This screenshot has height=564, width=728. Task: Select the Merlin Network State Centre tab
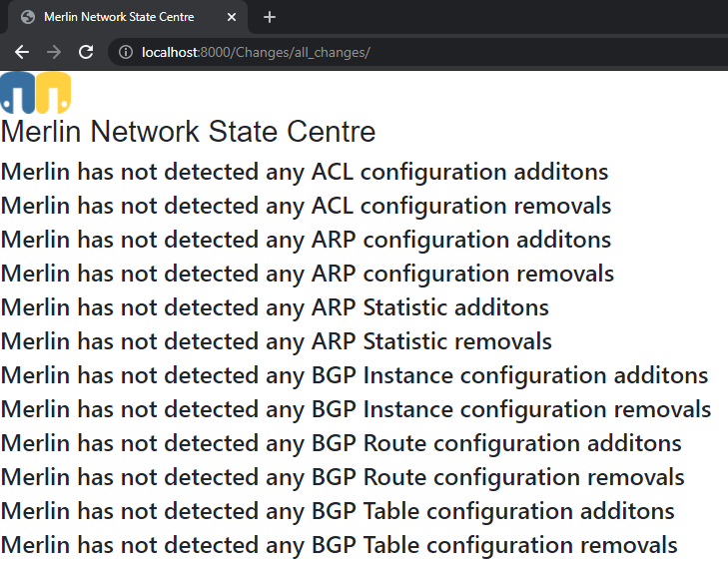(x=127, y=17)
